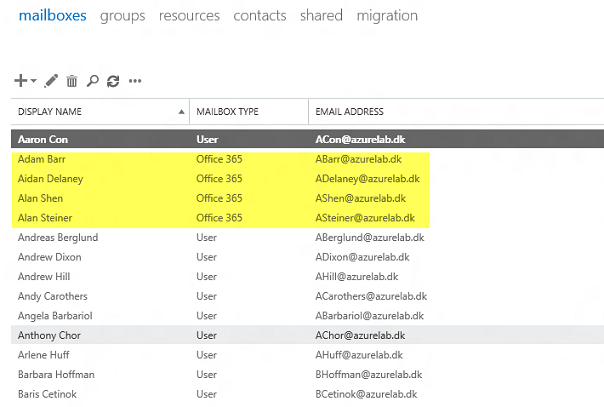The height and width of the screenshot is (407, 604).
Task: Click the ADelaney@azurelab.dk email address
Action: point(367,179)
